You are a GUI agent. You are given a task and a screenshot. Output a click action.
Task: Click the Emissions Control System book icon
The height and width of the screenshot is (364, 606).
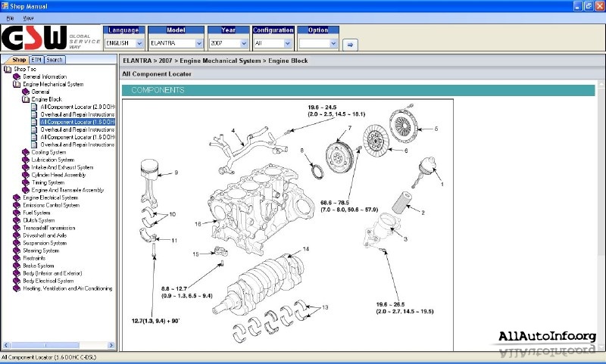[17, 205]
